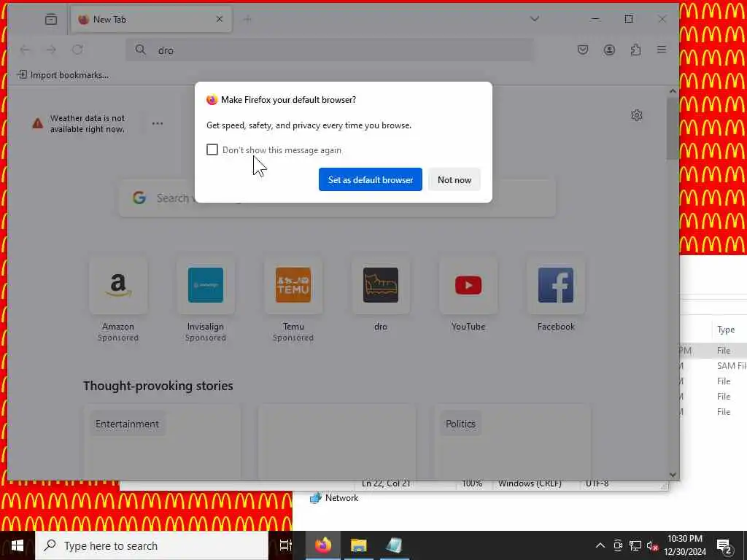Click the address bar search magnifier
The width and height of the screenshot is (747, 560).
point(141,50)
